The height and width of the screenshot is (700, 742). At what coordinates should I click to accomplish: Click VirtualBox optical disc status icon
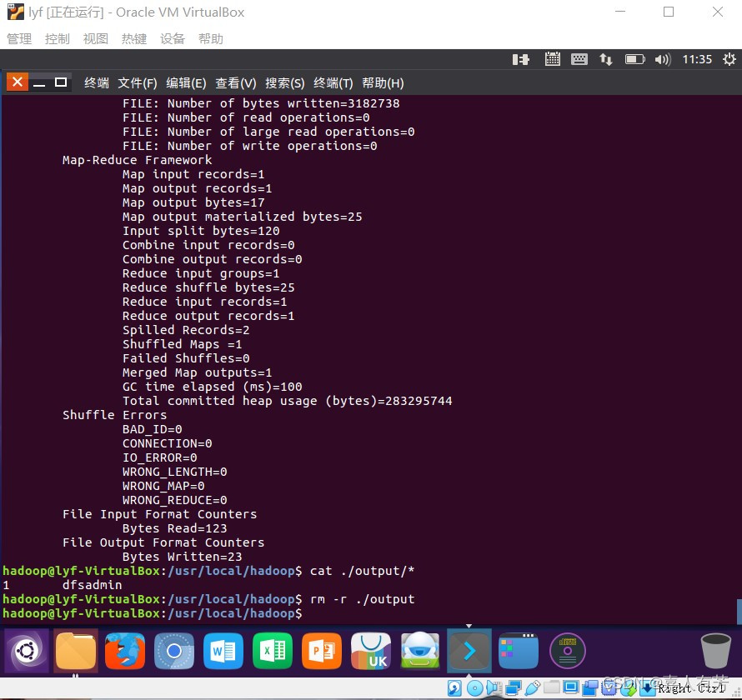(x=474, y=687)
